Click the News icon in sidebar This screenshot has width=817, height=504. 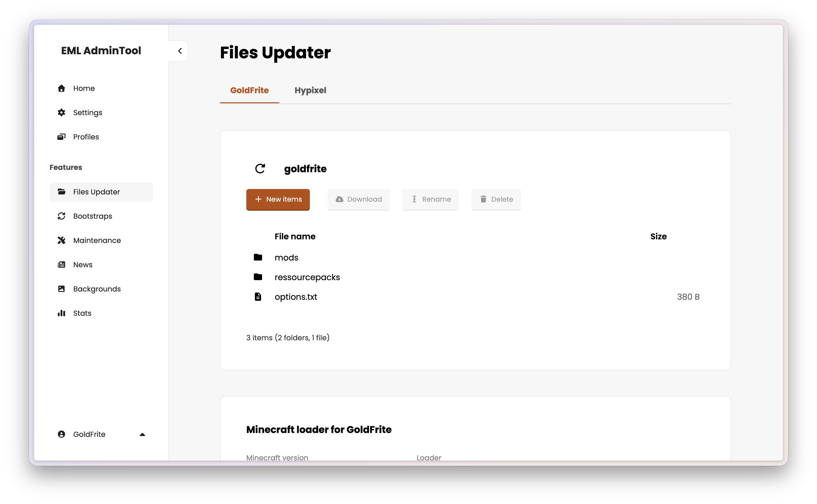61,264
